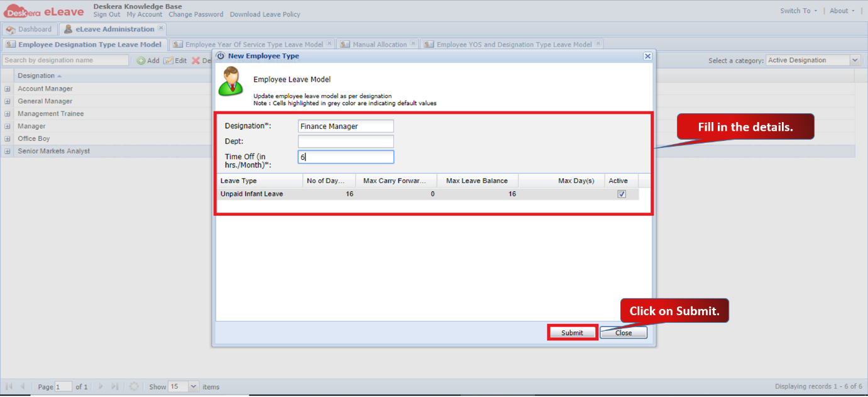Click the eLeave Administration tab person icon
This screenshot has height=397, width=868.
coord(69,29)
